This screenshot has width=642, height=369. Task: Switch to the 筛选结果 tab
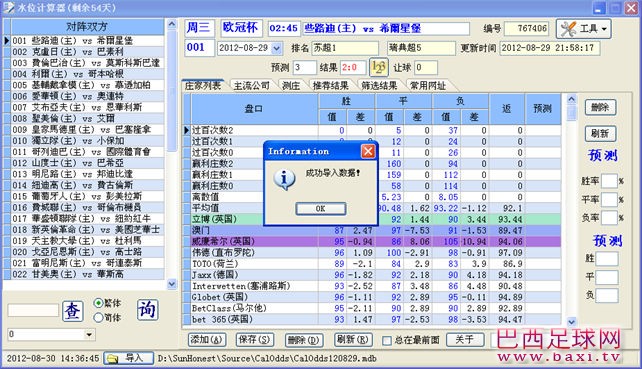379,85
